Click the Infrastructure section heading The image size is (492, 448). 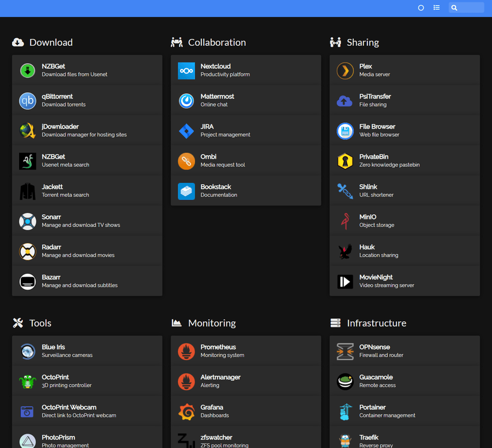pyautogui.click(x=377, y=323)
